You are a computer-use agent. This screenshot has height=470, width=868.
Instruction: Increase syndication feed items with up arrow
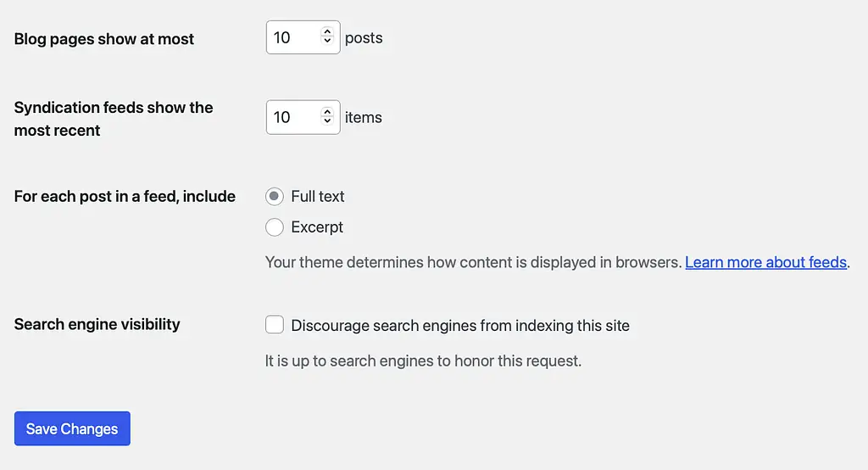pyautogui.click(x=327, y=112)
